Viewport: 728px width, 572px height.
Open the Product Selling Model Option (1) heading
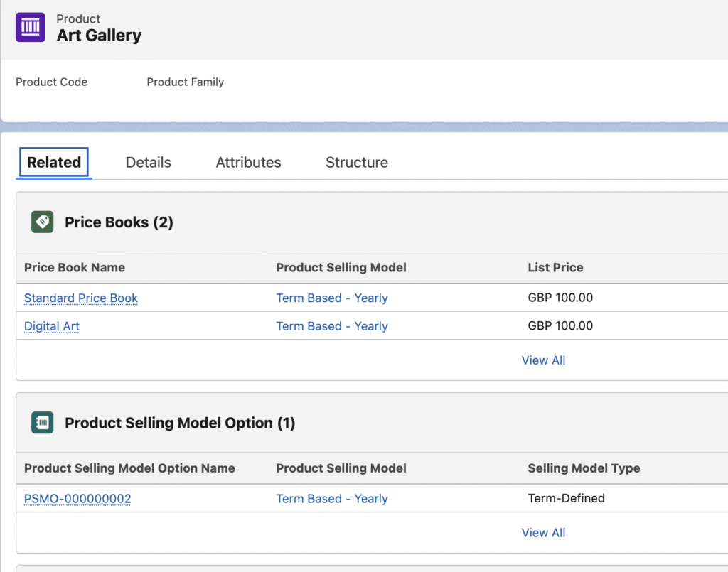(180, 423)
